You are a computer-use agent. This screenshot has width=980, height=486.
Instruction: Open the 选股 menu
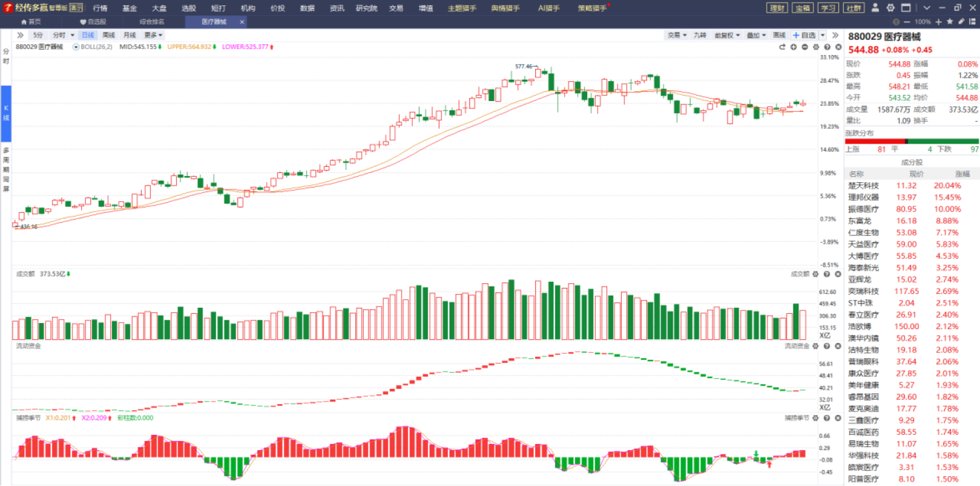click(189, 8)
